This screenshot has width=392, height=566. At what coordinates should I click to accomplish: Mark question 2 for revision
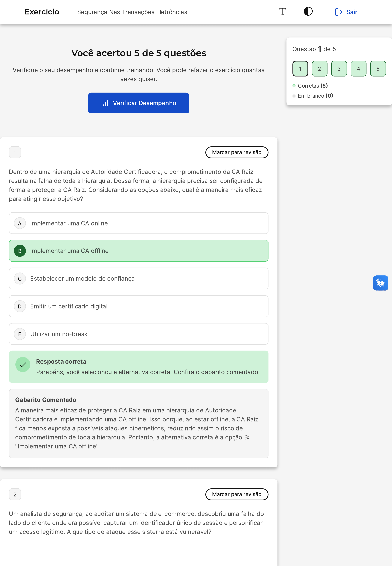pyautogui.click(x=237, y=494)
